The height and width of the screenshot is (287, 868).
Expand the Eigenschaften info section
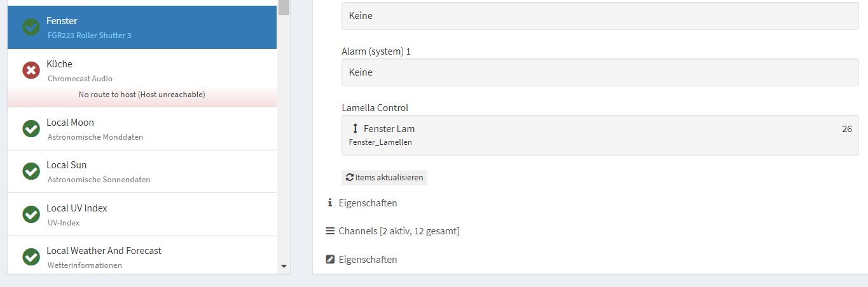(x=361, y=203)
